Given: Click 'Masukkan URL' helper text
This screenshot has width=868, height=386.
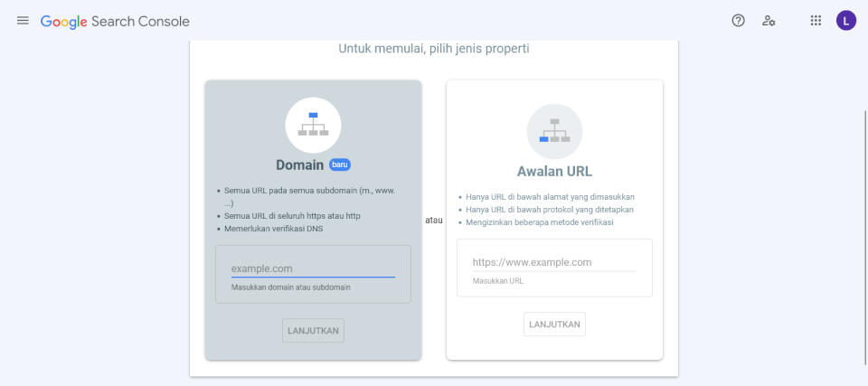Looking at the screenshot, I should [497, 281].
